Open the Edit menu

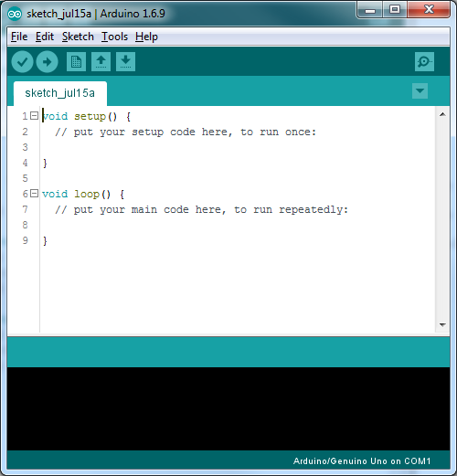(45, 37)
